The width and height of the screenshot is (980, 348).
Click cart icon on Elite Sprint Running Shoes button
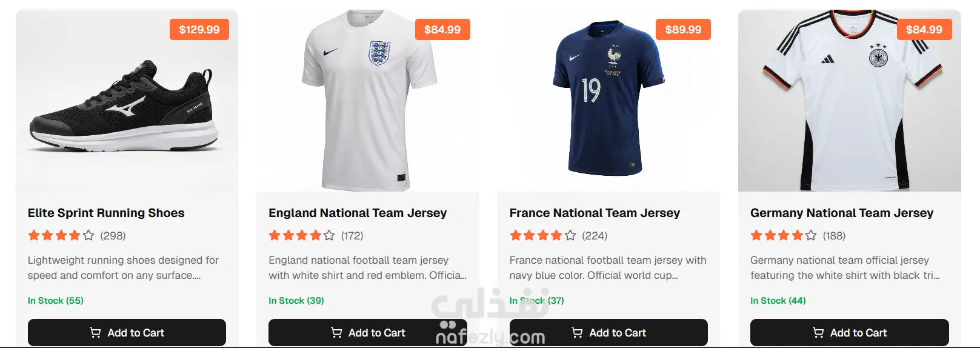(95, 332)
